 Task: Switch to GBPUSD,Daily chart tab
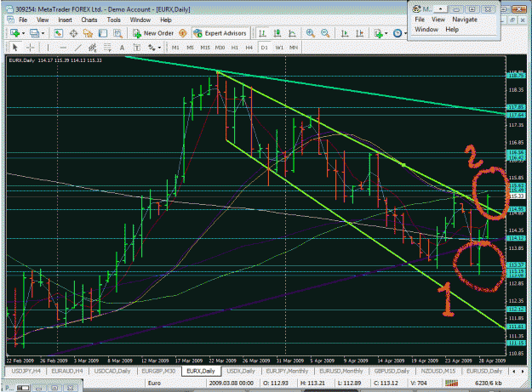[392, 371]
